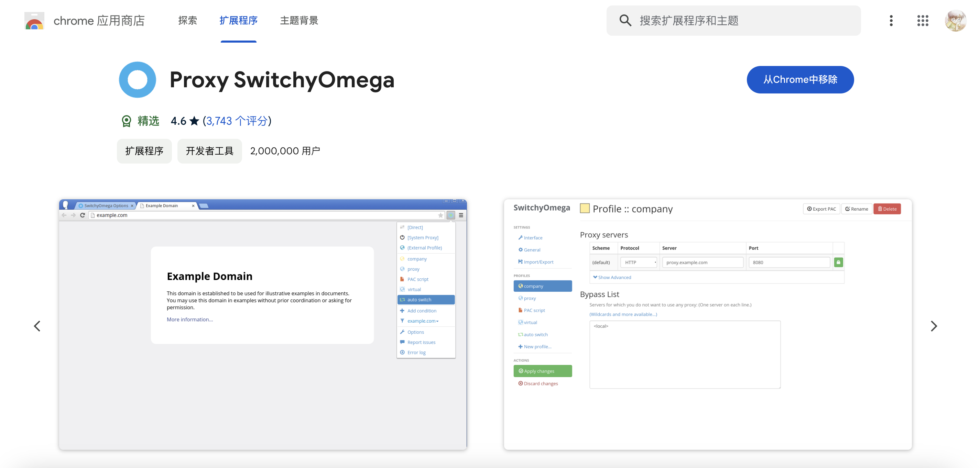Click the 扩展程序 category chip under the rating
The height and width of the screenshot is (468, 980).
[x=144, y=151]
